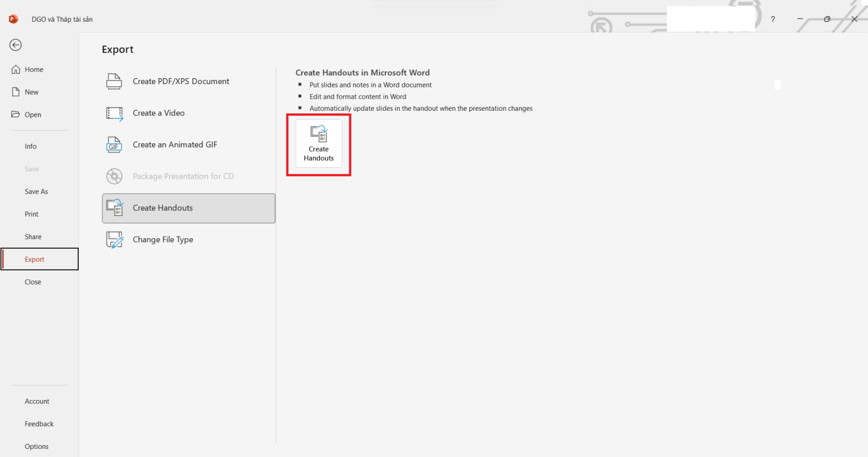
Task: Click the 'DGO và Tháp tài sản' document title
Action: point(62,20)
